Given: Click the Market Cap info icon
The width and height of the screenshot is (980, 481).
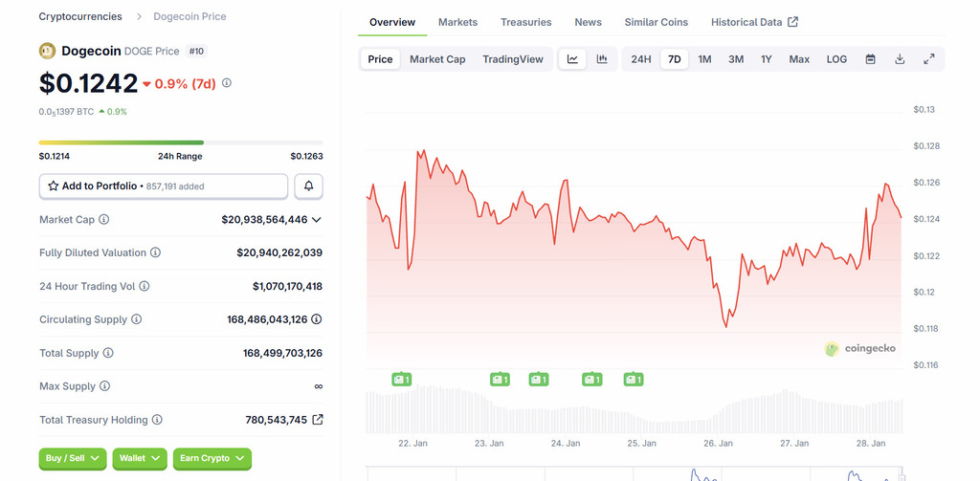Looking at the screenshot, I should 104,219.
